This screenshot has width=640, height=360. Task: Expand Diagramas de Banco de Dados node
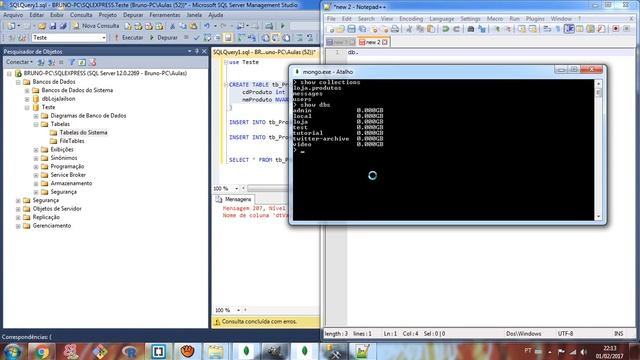36,116
